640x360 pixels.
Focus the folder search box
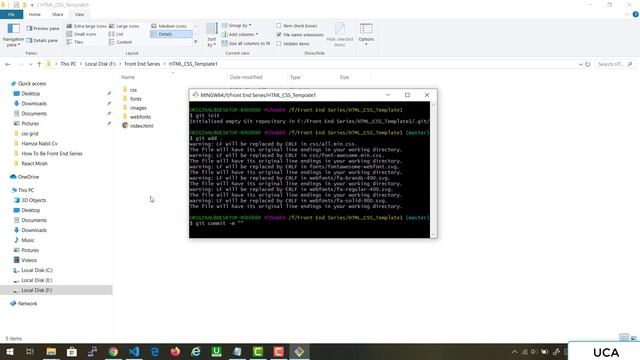point(615,64)
